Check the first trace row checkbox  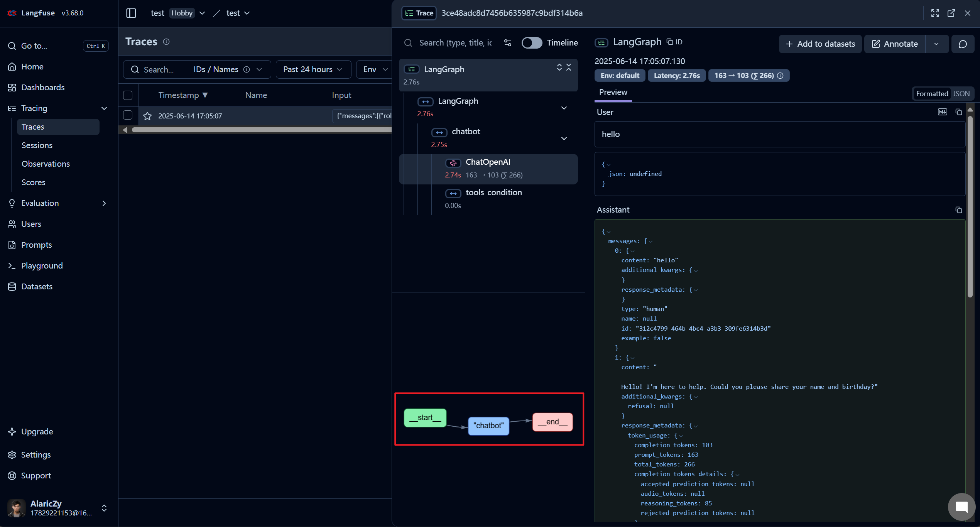[128, 115]
